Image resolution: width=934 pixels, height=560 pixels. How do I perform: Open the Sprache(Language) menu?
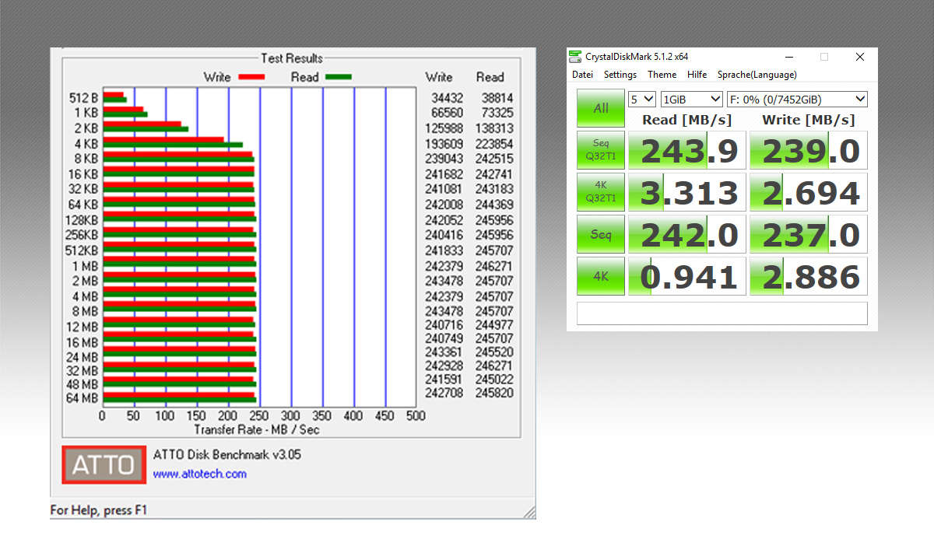[757, 75]
